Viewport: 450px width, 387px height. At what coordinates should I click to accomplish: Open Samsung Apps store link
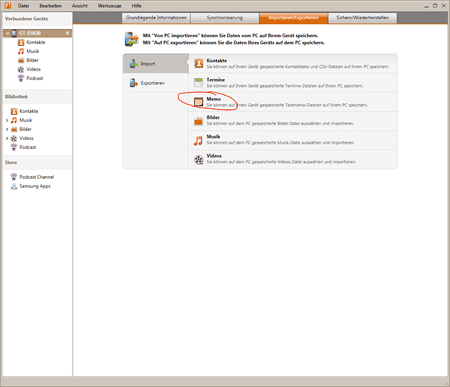tap(35, 186)
